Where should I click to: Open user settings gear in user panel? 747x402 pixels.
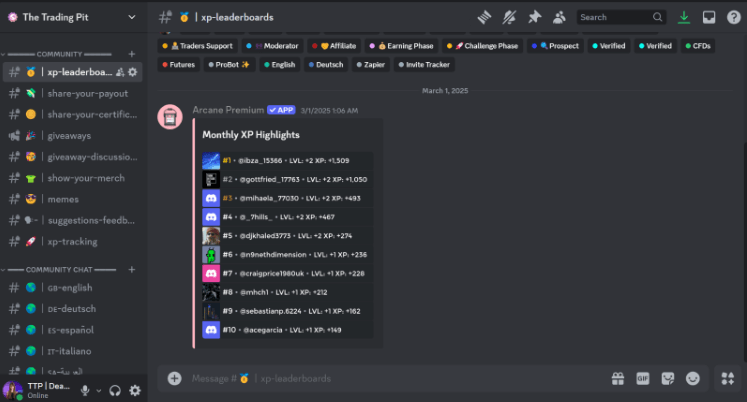135,390
